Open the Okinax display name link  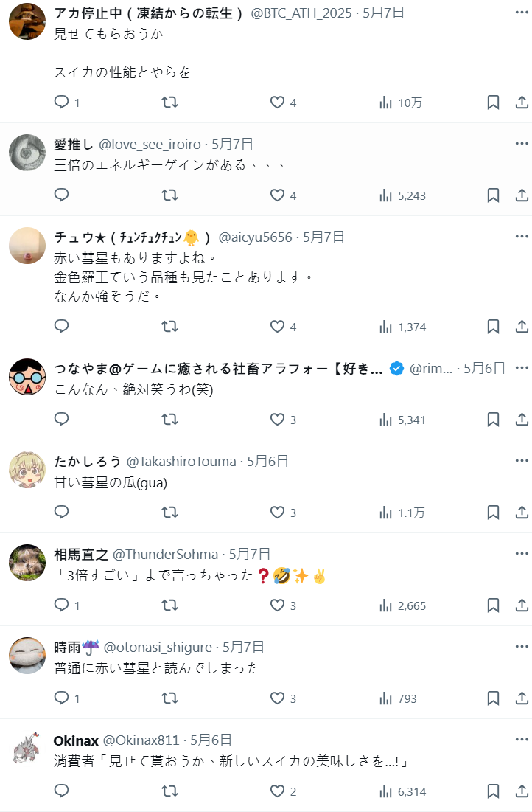76,740
